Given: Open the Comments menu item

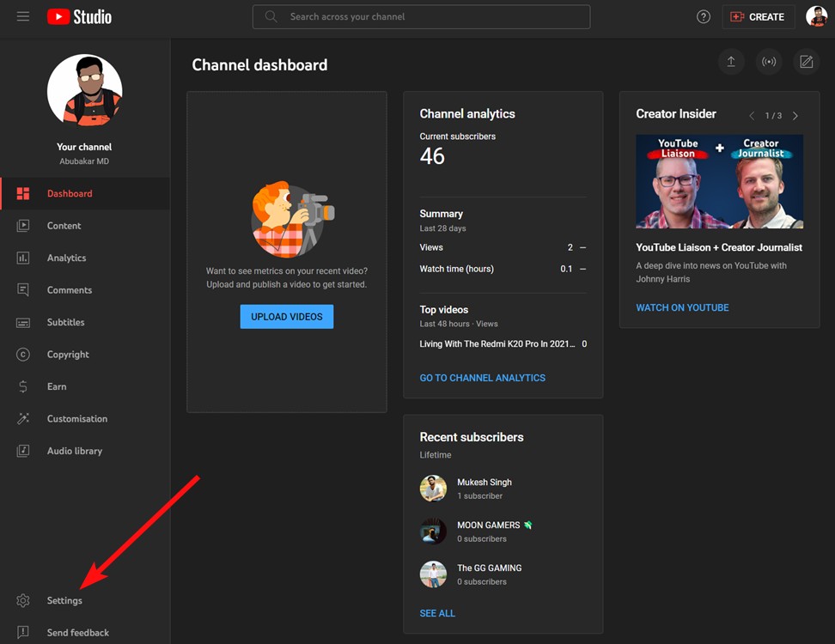Looking at the screenshot, I should (85, 290).
